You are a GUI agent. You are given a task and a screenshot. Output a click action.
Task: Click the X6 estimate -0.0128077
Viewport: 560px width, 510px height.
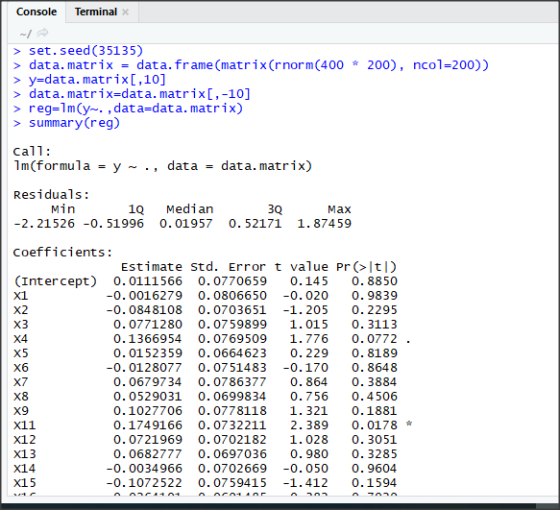click(x=144, y=368)
